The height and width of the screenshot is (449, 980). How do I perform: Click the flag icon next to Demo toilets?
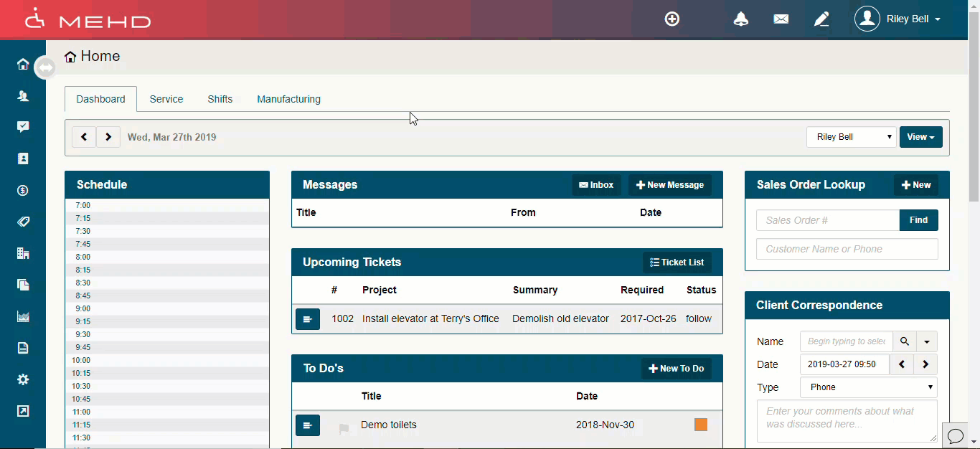pyautogui.click(x=344, y=429)
